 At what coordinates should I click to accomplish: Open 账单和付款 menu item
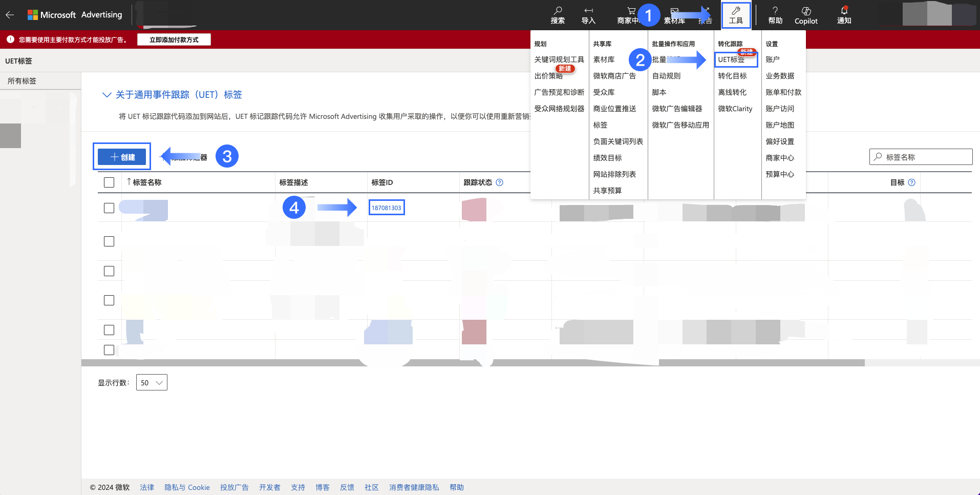(x=783, y=92)
